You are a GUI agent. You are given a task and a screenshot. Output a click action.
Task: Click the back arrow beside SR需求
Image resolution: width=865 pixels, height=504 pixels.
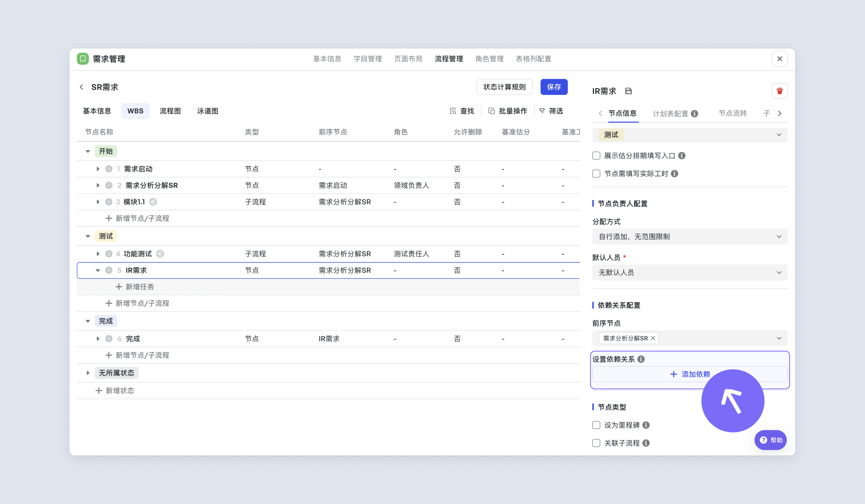click(x=81, y=87)
